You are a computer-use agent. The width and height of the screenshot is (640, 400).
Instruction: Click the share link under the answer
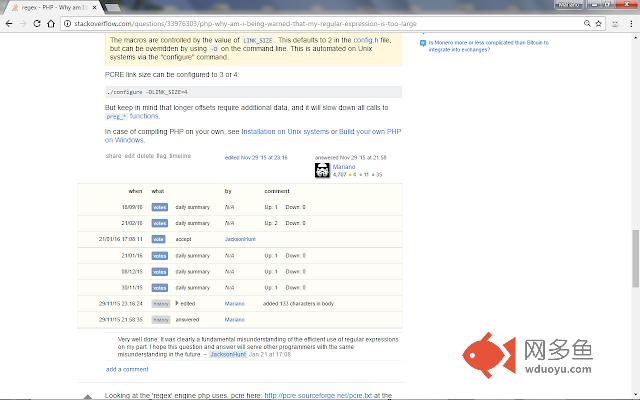click(113, 156)
